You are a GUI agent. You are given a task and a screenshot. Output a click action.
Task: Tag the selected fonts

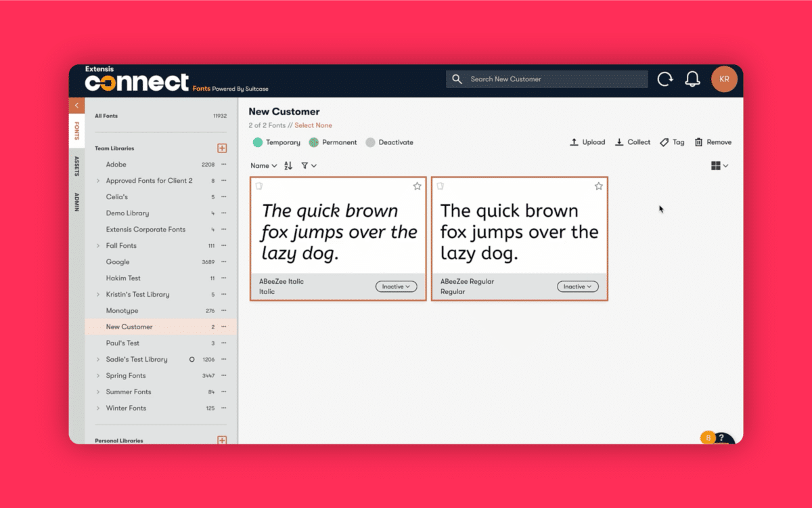673,142
